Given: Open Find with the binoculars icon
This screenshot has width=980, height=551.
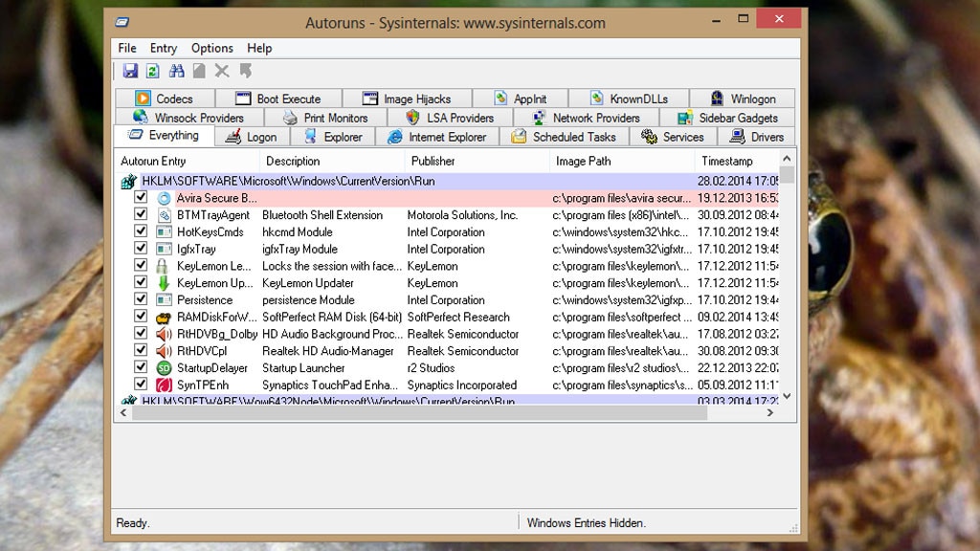Looking at the screenshot, I should [x=176, y=71].
